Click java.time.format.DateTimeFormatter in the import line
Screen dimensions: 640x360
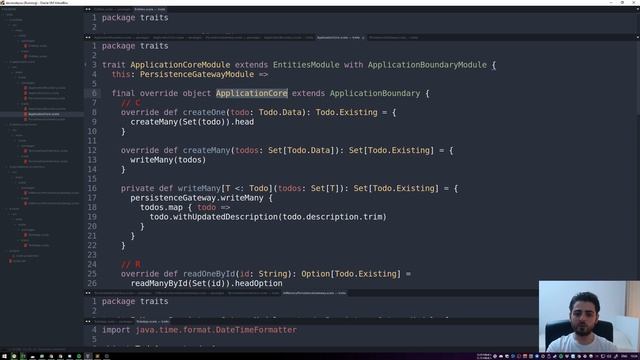216,330
